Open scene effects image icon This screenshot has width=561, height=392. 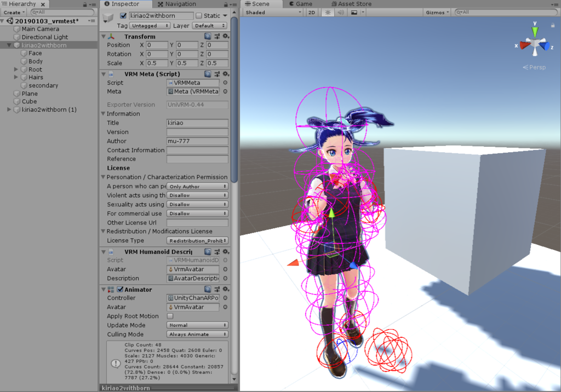[354, 12]
